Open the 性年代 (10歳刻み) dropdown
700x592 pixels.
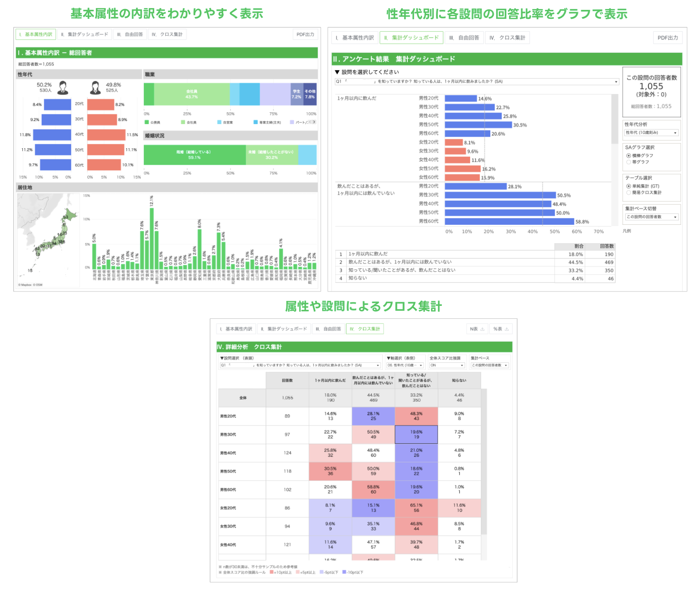click(652, 133)
